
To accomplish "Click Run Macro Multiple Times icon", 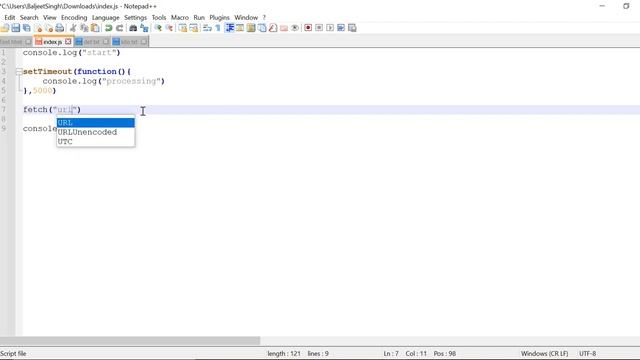I will [341, 28].
